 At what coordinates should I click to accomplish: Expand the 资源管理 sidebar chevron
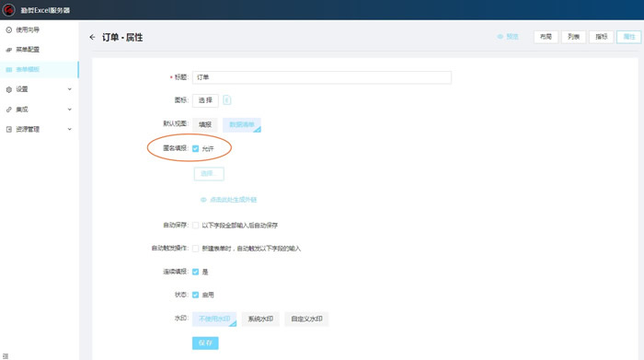pos(69,129)
